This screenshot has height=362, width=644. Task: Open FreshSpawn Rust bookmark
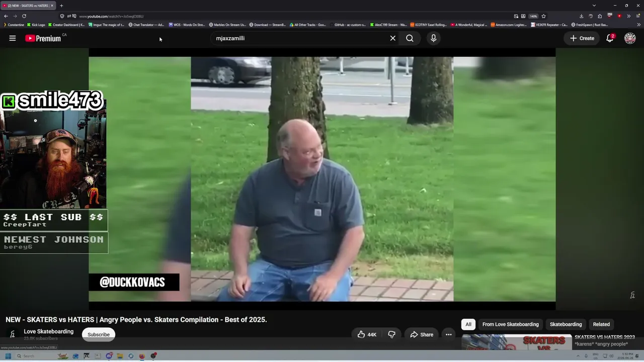pos(590,25)
